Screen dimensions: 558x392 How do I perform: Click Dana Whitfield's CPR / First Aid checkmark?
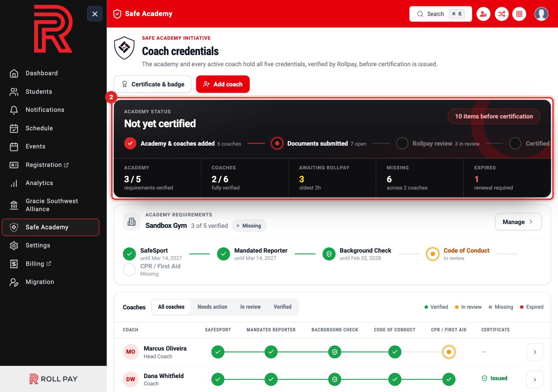click(x=449, y=379)
